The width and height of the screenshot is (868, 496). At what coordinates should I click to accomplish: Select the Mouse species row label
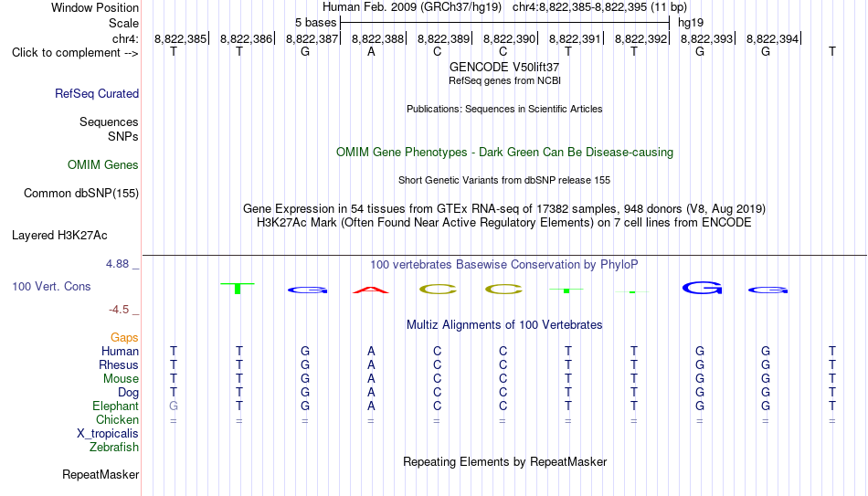click(121, 379)
